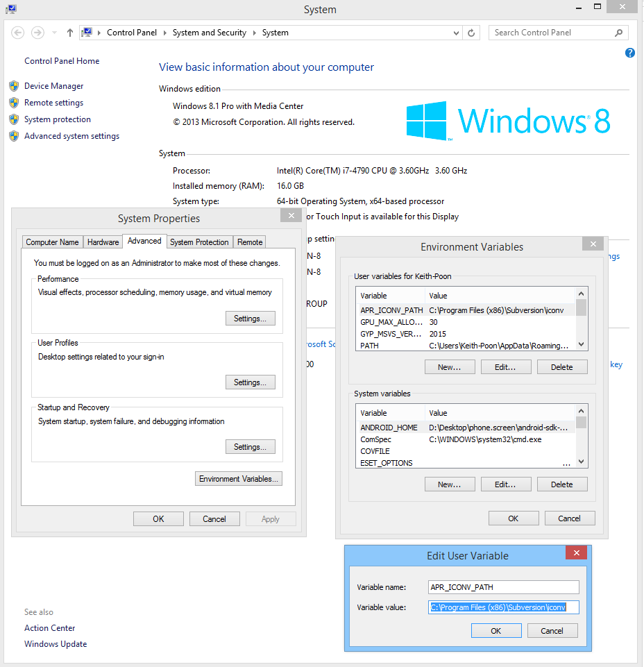Click the Back navigation arrow
Viewport: 644px width, 667px height.
point(17,33)
